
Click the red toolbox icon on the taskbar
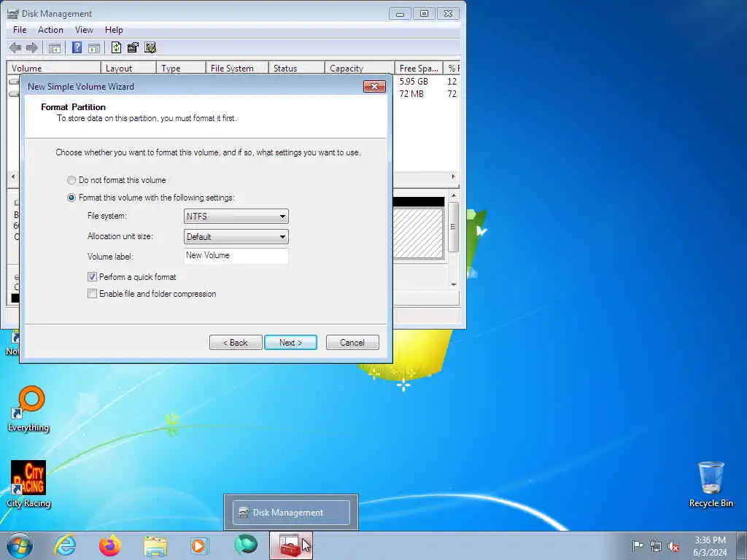click(x=290, y=545)
